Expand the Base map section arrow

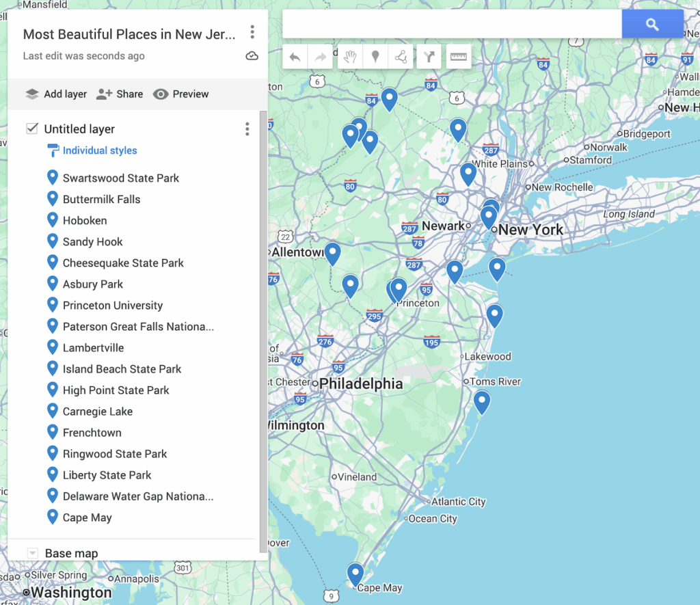(x=32, y=553)
